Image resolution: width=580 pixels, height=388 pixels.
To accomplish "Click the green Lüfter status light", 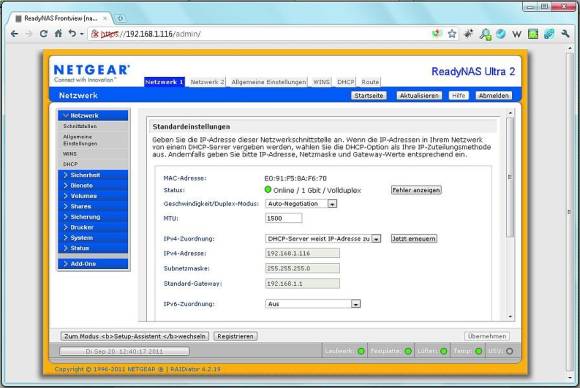I will coord(444,351).
